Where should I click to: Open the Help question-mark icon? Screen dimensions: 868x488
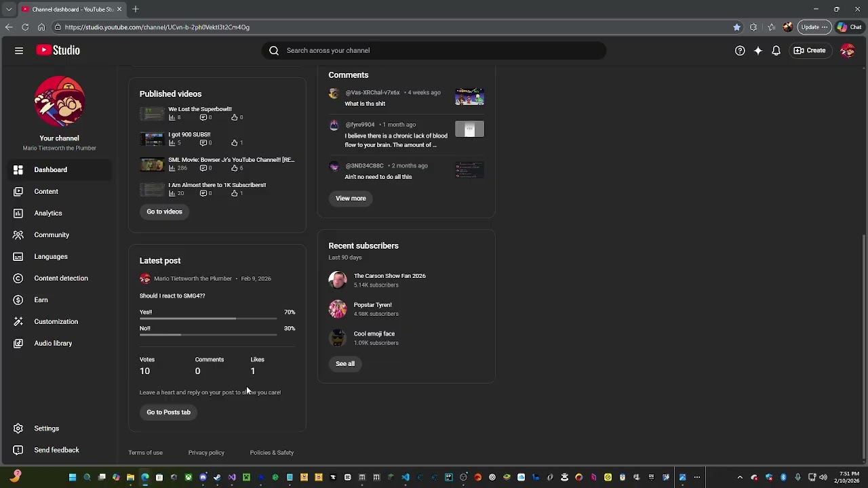[x=740, y=50]
